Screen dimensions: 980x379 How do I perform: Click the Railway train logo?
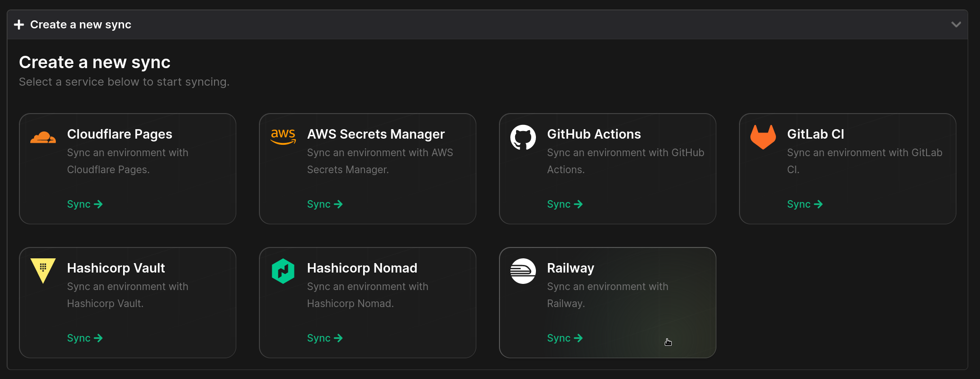[523, 271]
